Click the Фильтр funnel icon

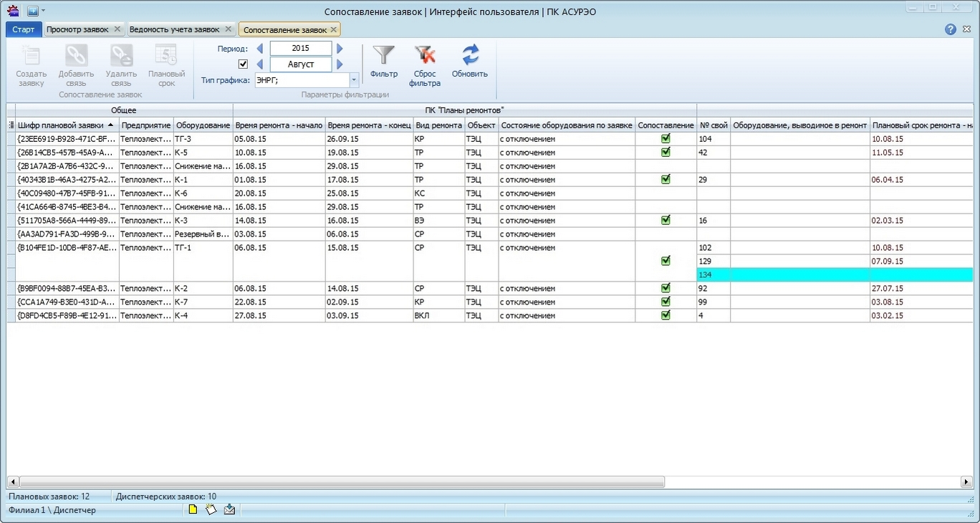click(384, 56)
